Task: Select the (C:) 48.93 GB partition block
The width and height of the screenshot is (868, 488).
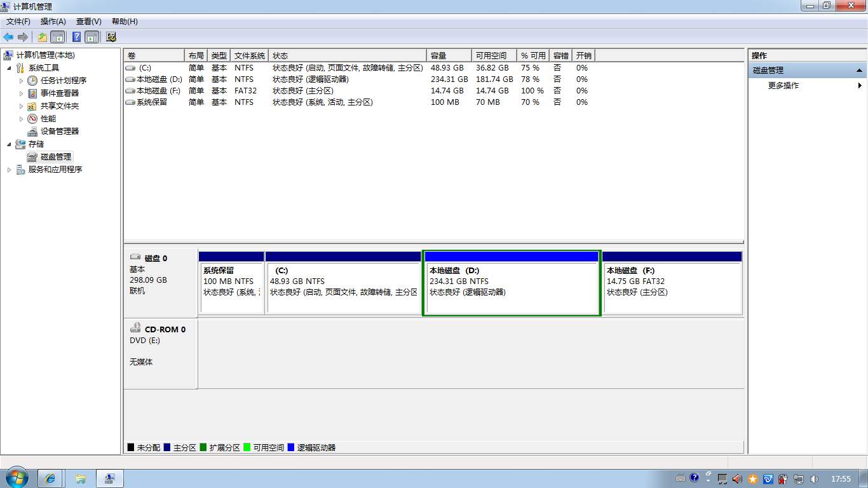Action: [x=343, y=283]
